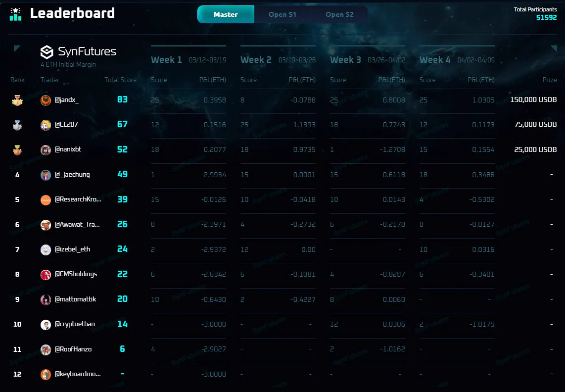Open @cryptoethan trader profile link
The height and width of the screenshot is (392, 565).
click(x=75, y=324)
